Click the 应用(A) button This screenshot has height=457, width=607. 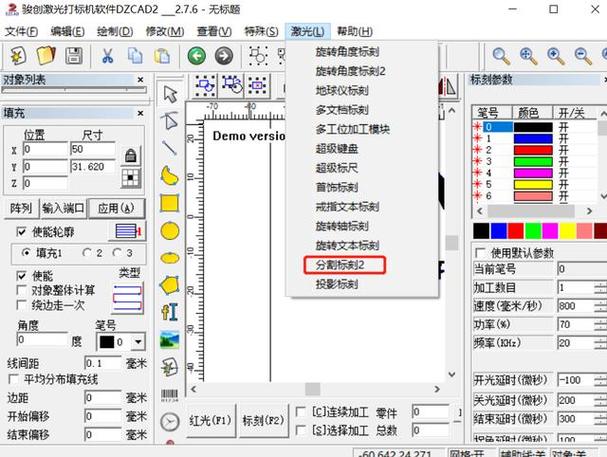pos(117,209)
